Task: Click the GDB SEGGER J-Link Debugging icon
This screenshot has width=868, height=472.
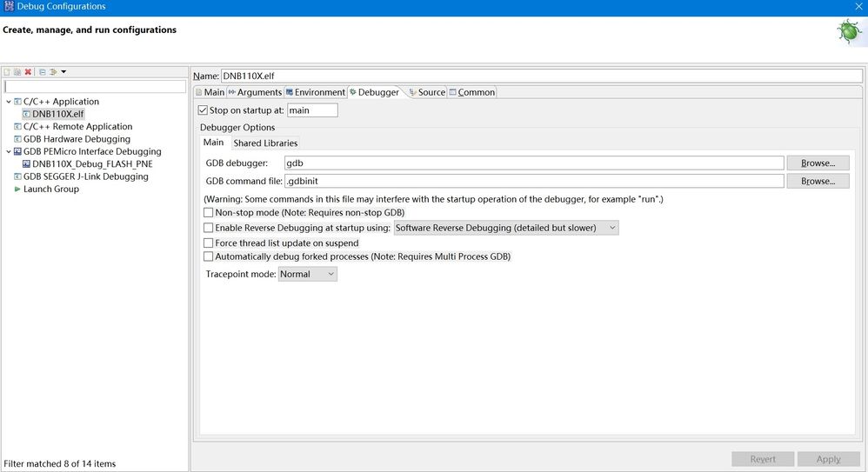Action: point(17,176)
